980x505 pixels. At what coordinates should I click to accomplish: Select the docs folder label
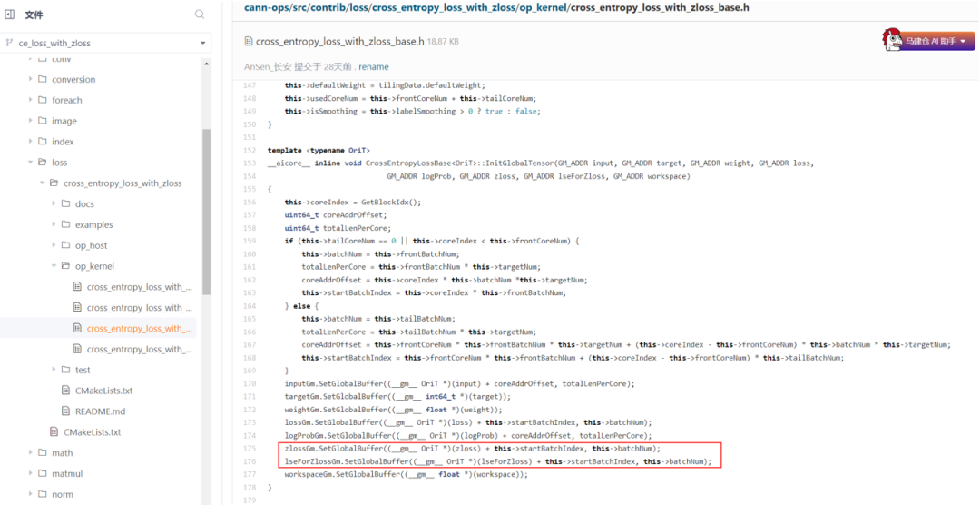84,204
